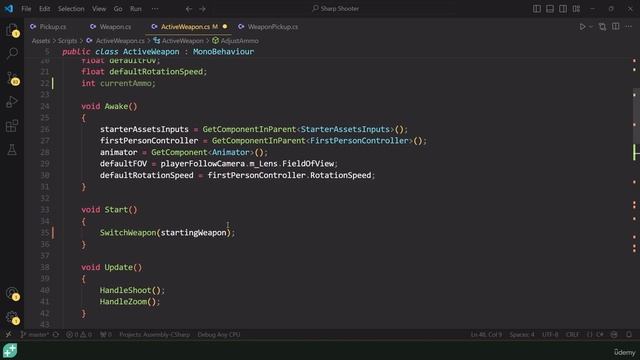Click the remote window icon in status bar

point(8,335)
